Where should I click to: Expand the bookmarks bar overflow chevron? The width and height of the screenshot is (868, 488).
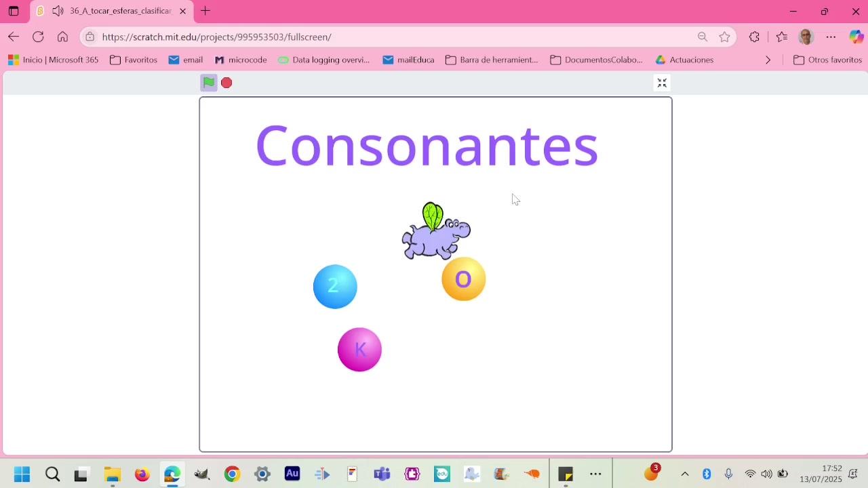tap(768, 60)
